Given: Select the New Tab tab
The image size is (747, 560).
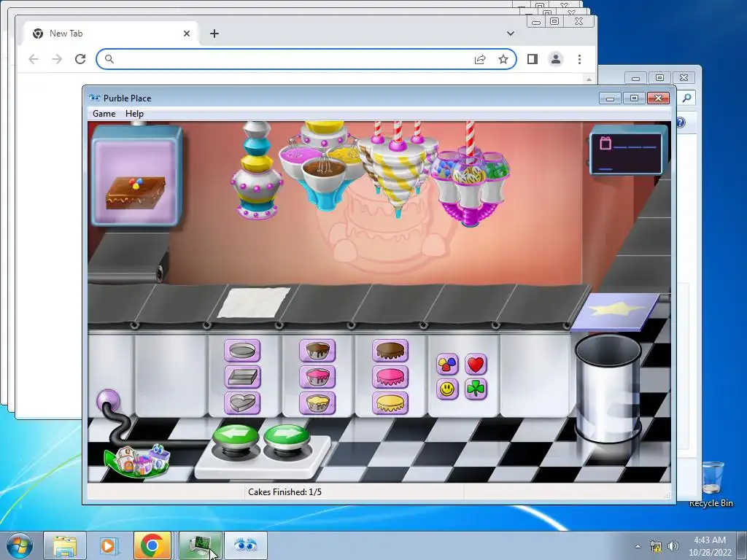Looking at the screenshot, I should tap(111, 34).
